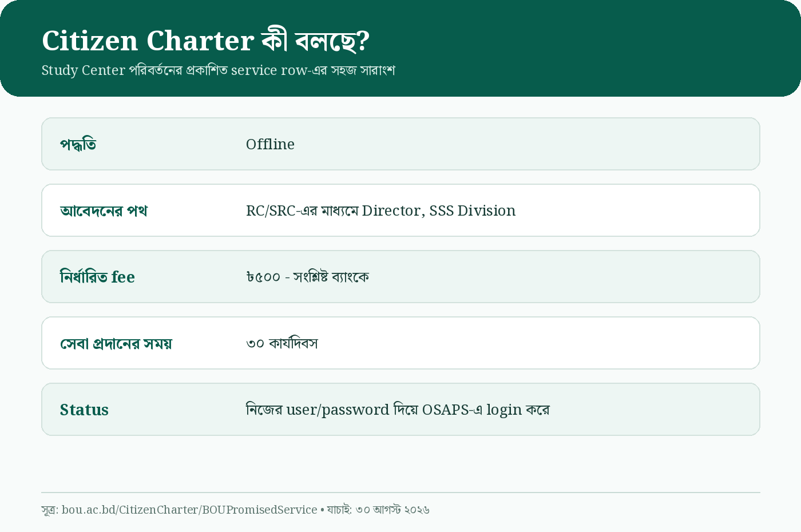Click the heading 'Citizen Charter কী বলছে?'

(205, 41)
